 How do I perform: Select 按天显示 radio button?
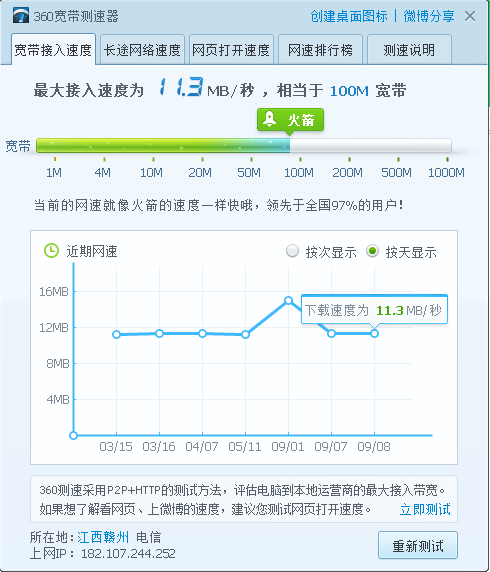pos(372,251)
